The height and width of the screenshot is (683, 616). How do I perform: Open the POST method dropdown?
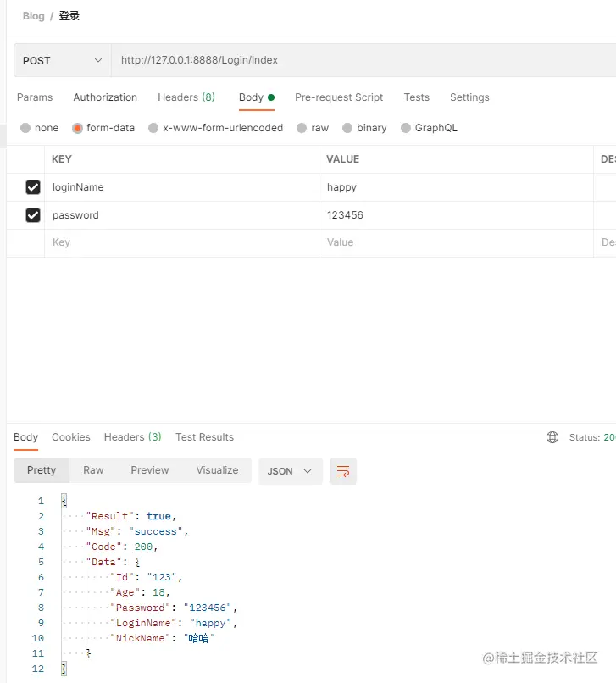(x=63, y=60)
